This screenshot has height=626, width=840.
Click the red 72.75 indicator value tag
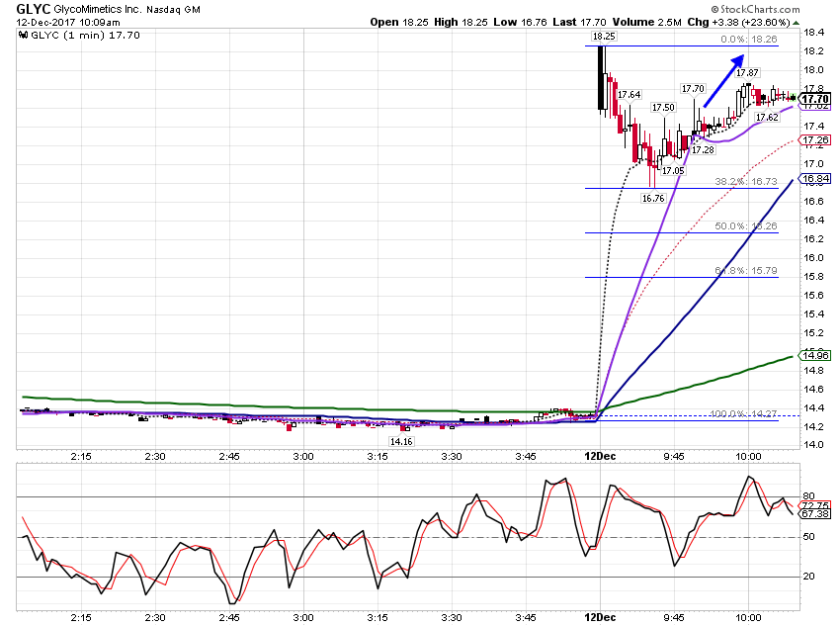[x=815, y=505]
